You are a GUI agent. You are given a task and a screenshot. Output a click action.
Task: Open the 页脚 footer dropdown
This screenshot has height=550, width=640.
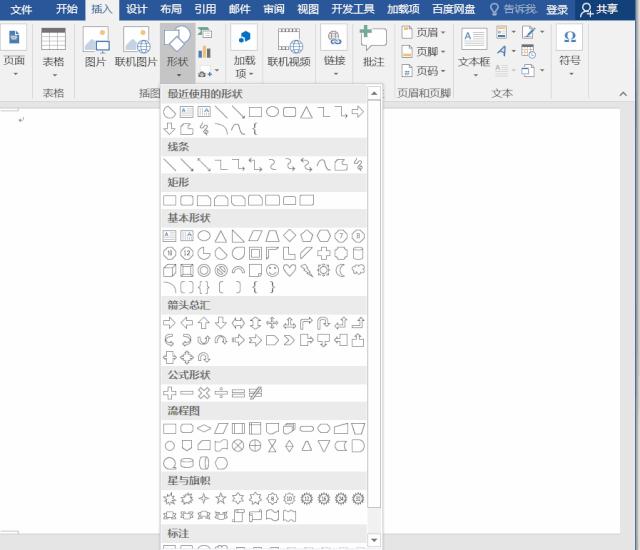[424, 51]
